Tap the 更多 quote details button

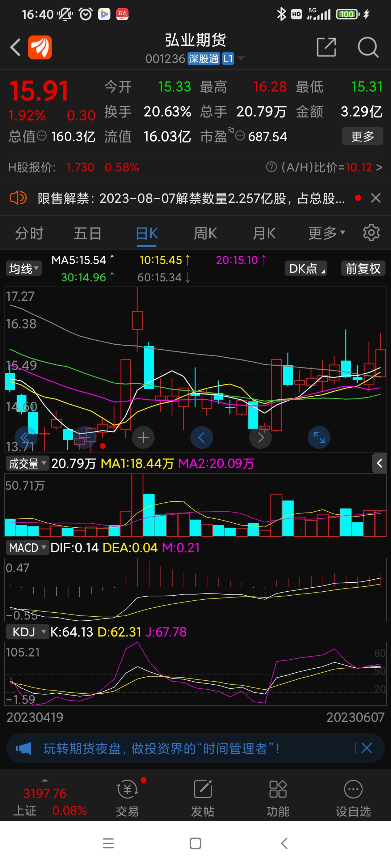pyautogui.click(x=362, y=136)
